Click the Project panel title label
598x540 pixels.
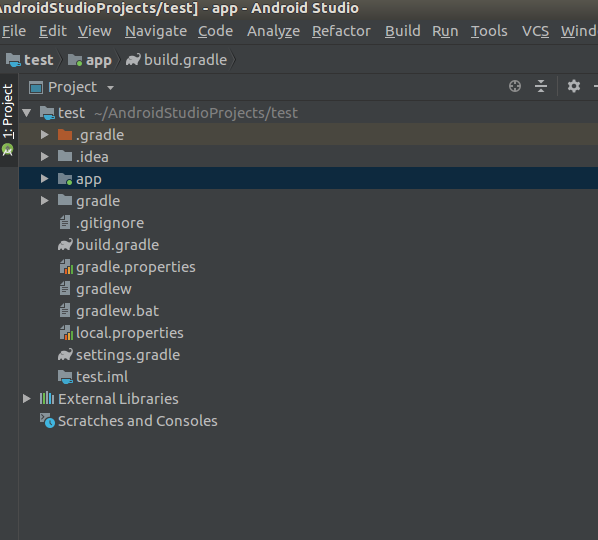tap(72, 88)
